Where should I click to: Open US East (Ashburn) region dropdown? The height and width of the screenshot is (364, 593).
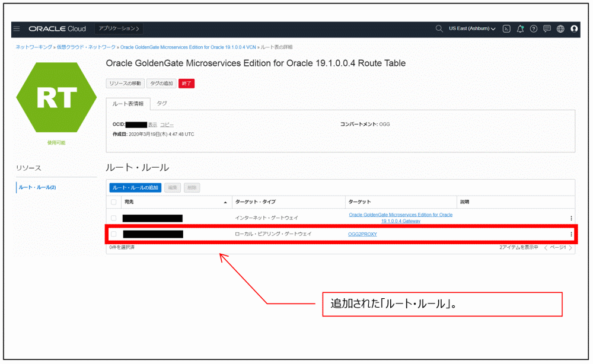coord(472,28)
